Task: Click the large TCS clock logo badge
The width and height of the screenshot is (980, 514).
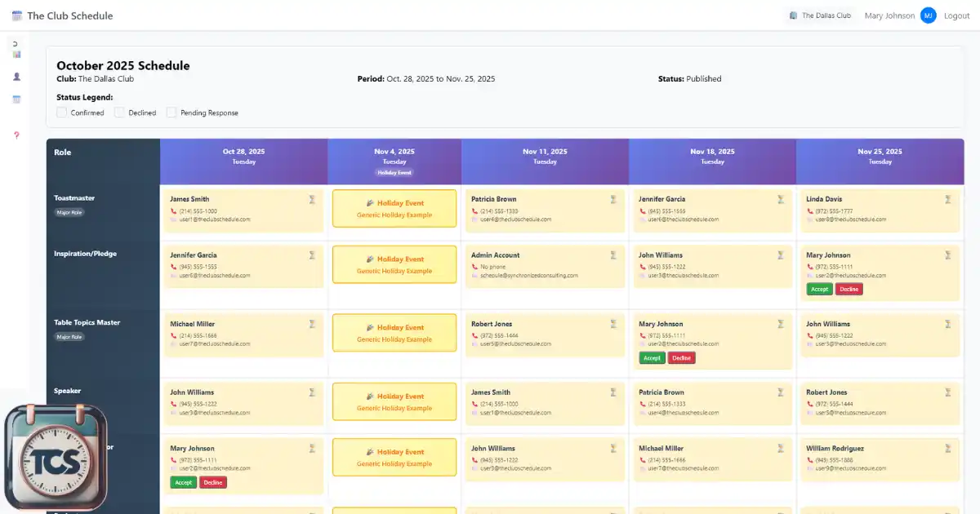Action: 56,458
